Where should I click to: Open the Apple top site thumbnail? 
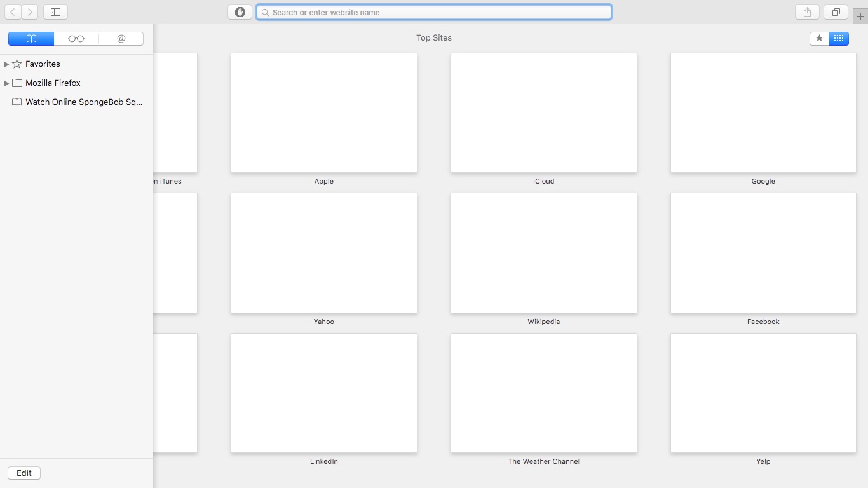point(324,112)
